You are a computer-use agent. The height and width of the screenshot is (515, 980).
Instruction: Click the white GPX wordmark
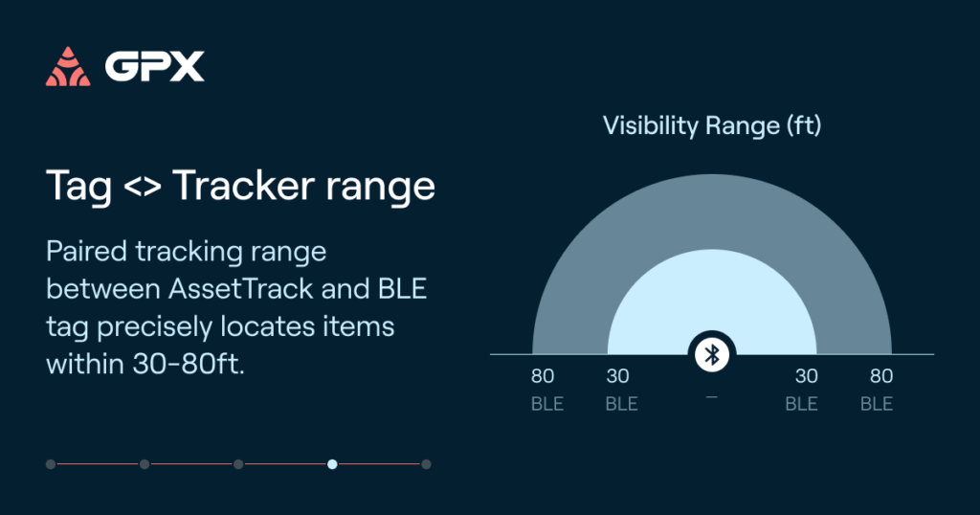click(154, 66)
